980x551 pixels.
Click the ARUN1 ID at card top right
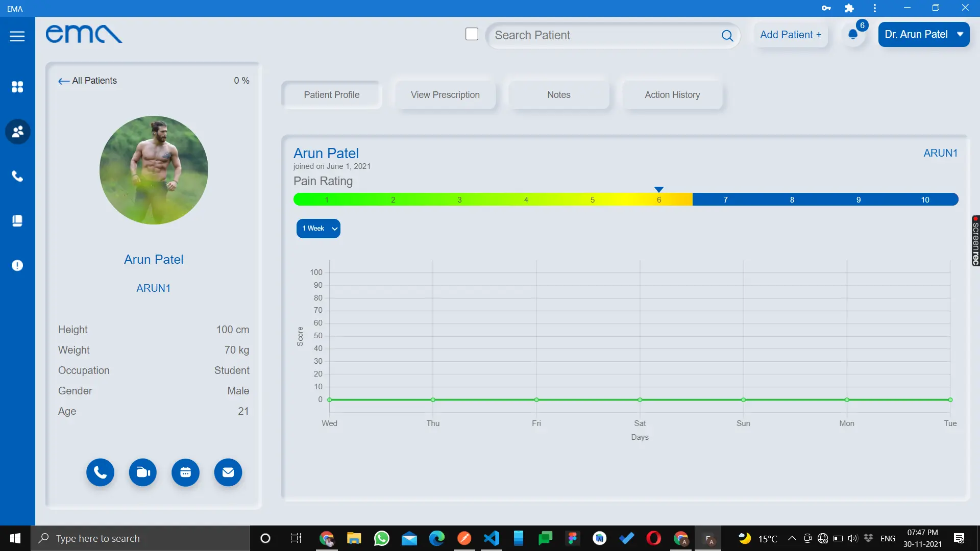[940, 153]
